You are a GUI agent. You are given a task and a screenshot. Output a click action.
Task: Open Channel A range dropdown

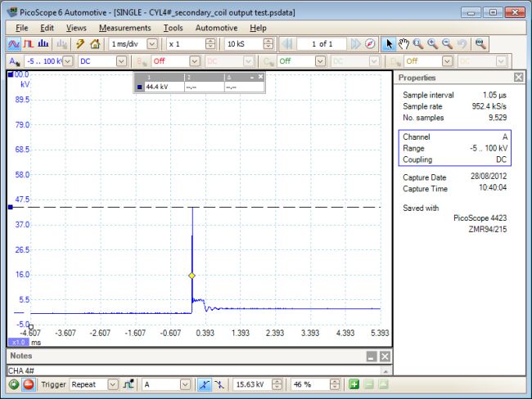67,61
